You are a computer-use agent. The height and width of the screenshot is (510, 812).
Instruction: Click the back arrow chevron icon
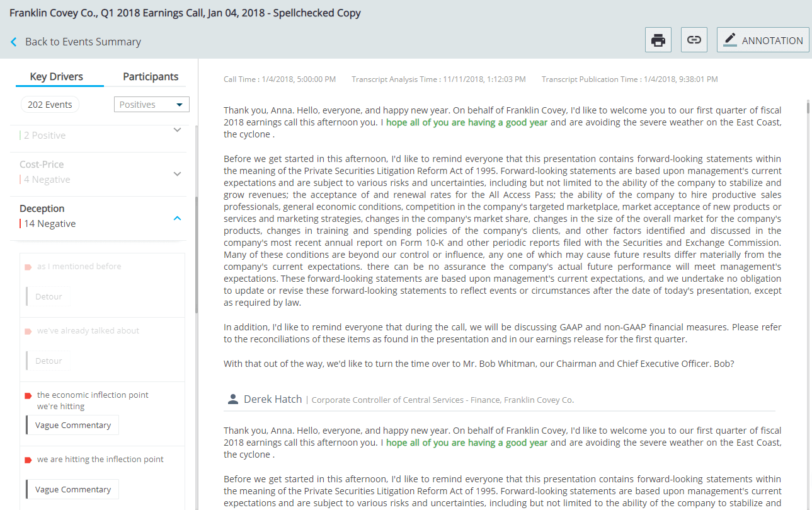tap(14, 42)
